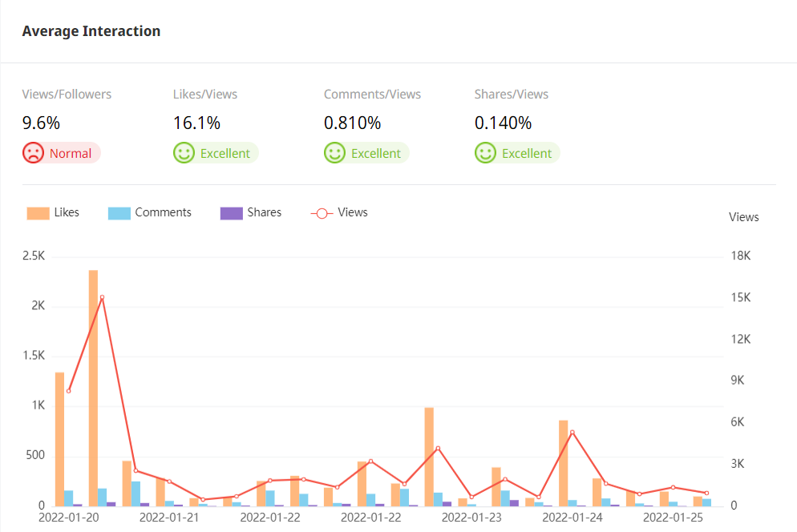This screenshot has height=532, width=797.
Task: Click the 2022-01-20 date axis label
Action: point(69,518)
